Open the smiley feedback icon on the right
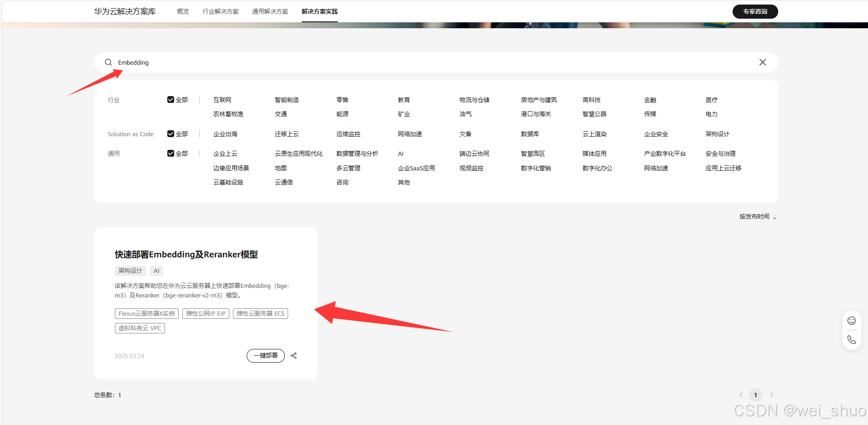 [x=852, y=320]
